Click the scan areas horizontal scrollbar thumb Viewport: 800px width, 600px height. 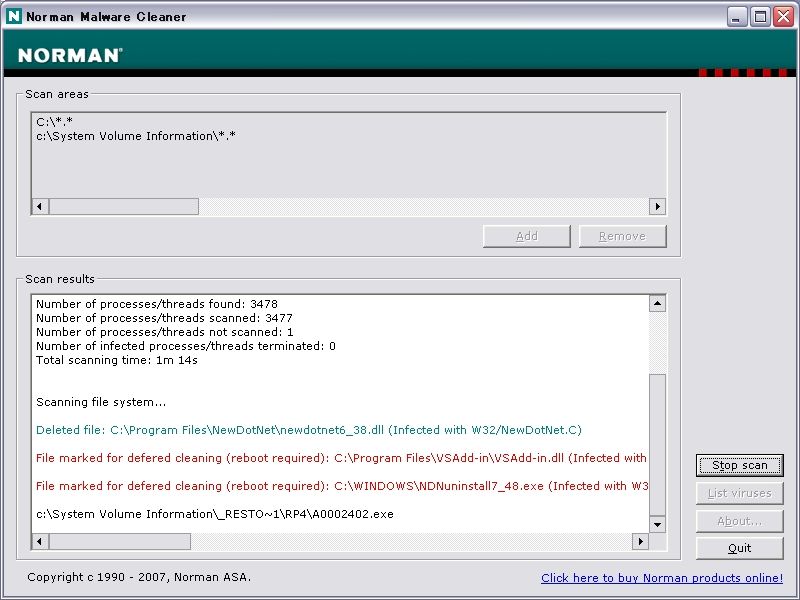pyautogui.click(x=123, y=206)
